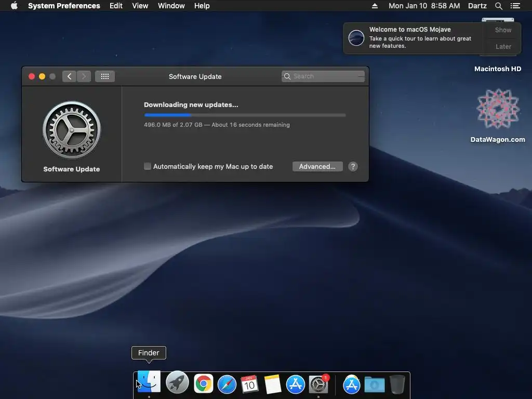532x399 pixels.
Task: Open System Preferences in the Dock
Action: point(318,384)
